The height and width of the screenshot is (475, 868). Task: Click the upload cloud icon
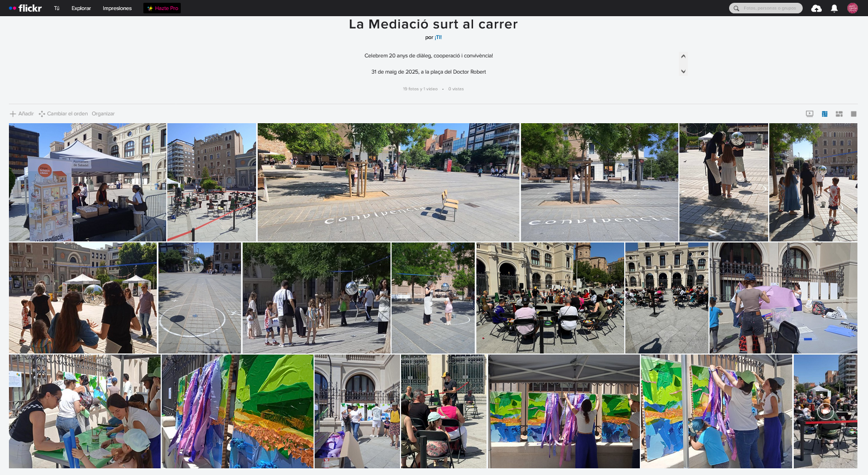pos(816,8)
